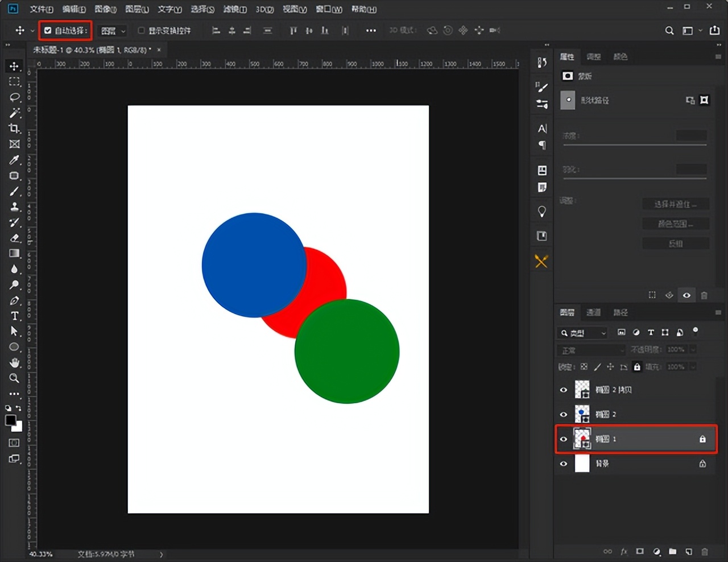Select the Crop tool
This screenshot has height=562, width=728.
14,129
